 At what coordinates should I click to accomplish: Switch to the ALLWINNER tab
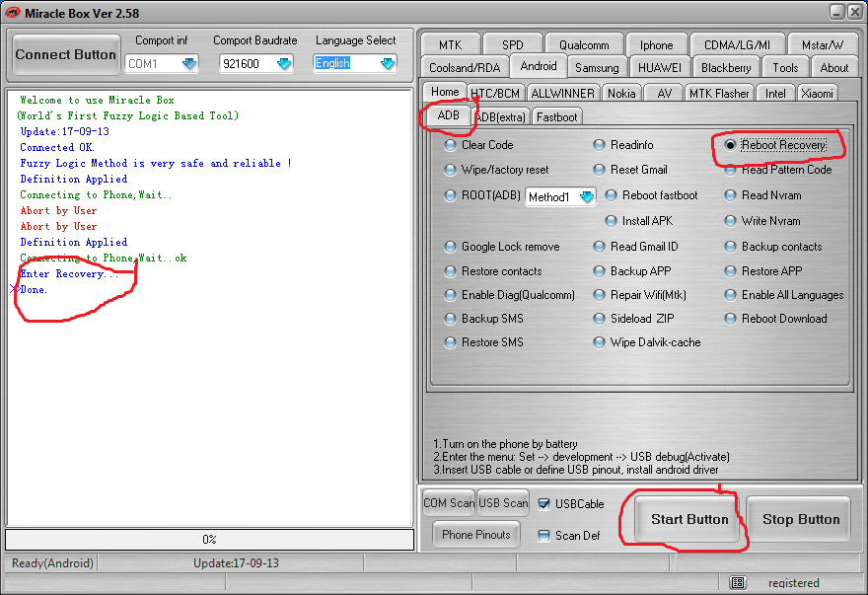tap(562, 93)
